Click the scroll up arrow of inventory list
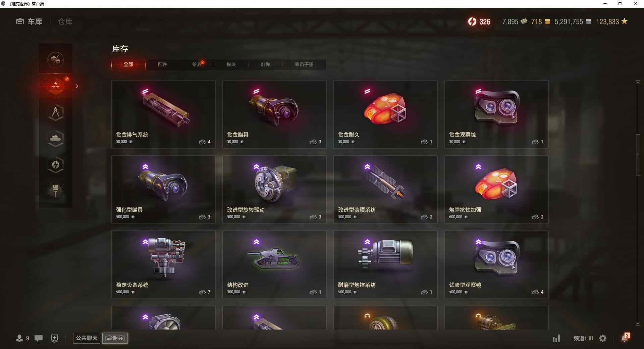The width and height of the screenshot is (644, 349). (x=638, y=82)
